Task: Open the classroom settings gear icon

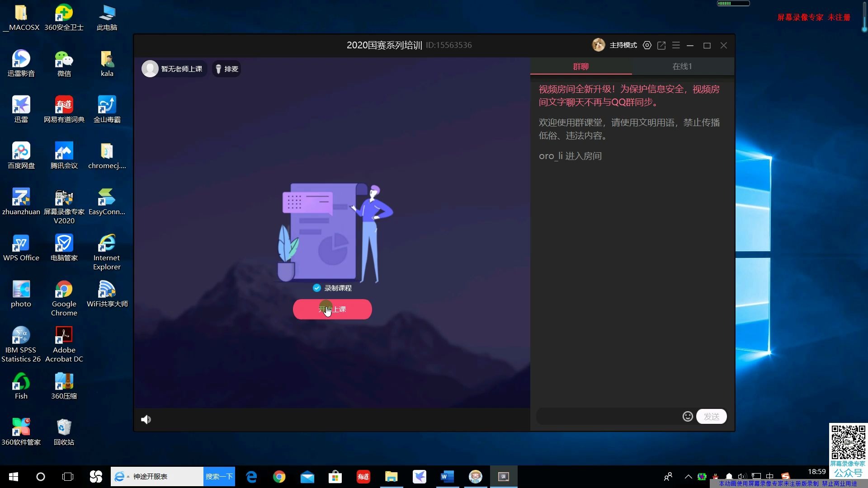Action: 647,45
